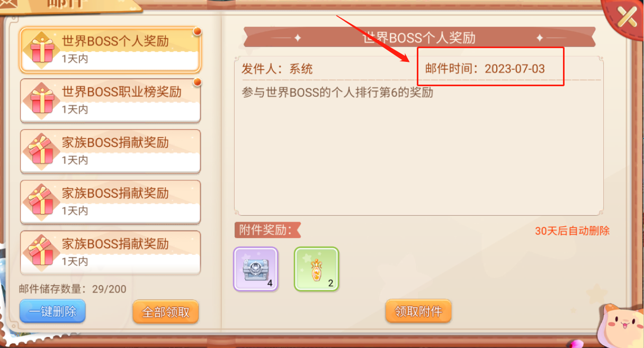Click the unread red dot on 世界BOSS职业榜奖励
This screenshot has width=644, height=348.
click(x=197, y=82)
